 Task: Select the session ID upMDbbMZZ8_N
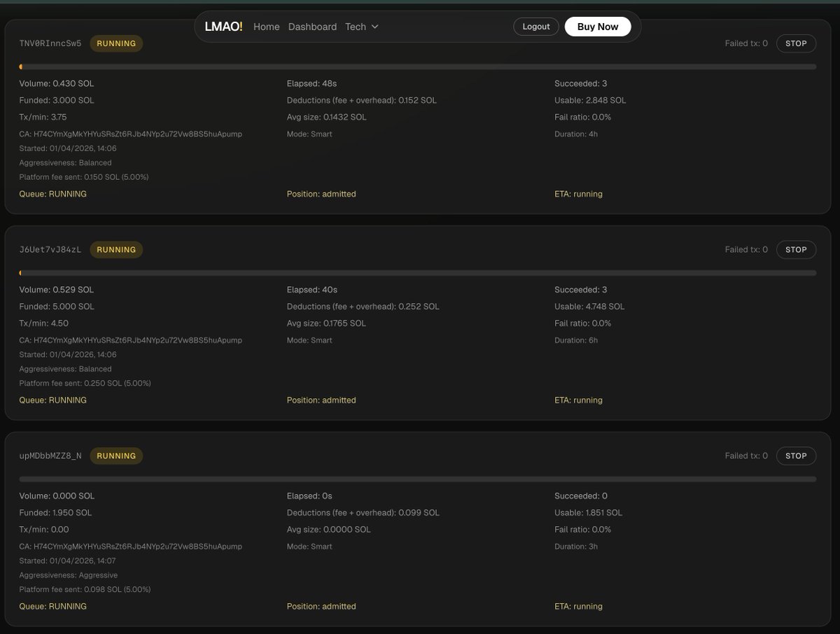click(x=50, y=456)
